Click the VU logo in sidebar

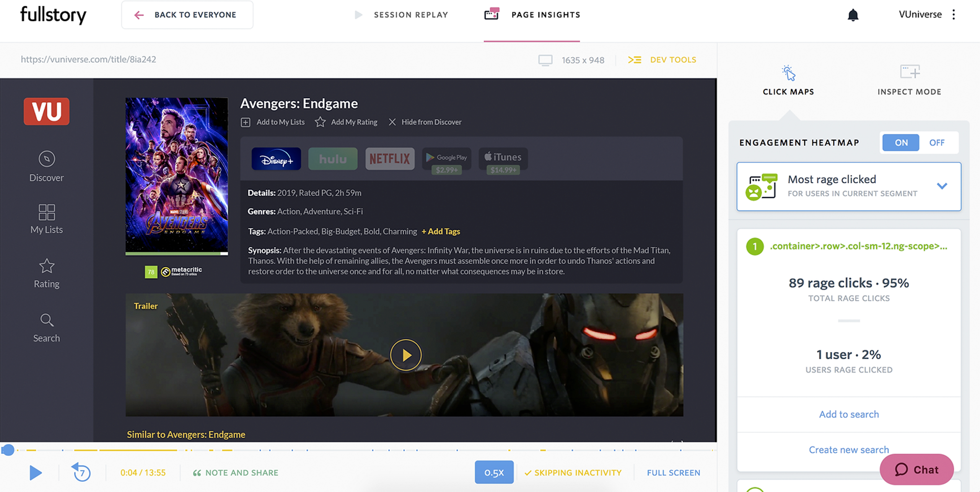(47, 111)
